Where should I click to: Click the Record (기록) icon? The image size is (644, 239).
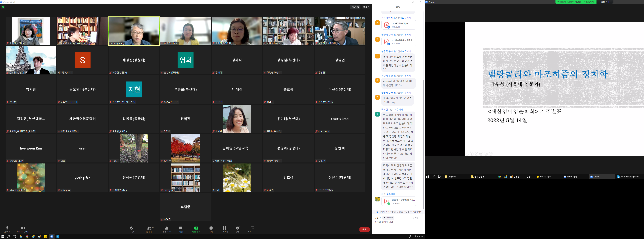211,228
